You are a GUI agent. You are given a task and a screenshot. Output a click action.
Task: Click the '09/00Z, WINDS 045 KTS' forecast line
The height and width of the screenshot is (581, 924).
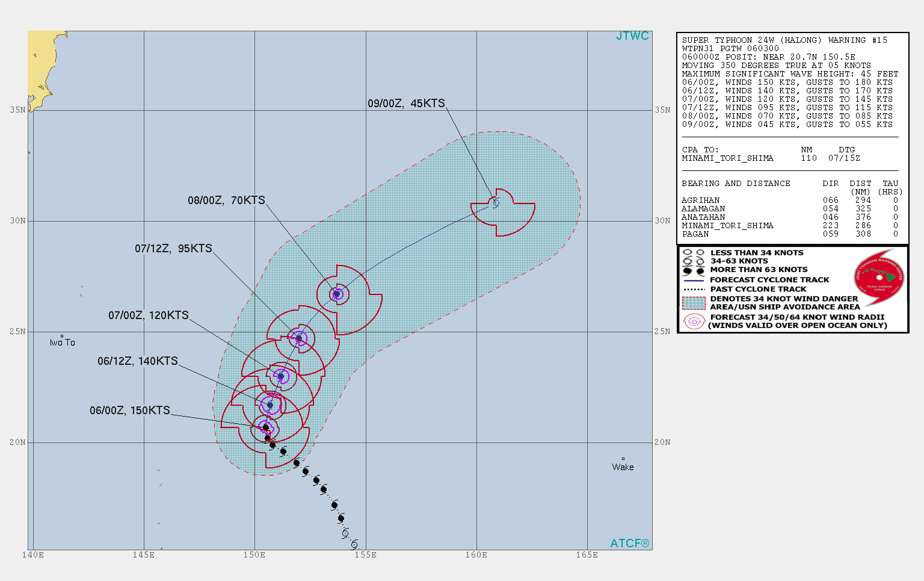click(x=787, y=125)
